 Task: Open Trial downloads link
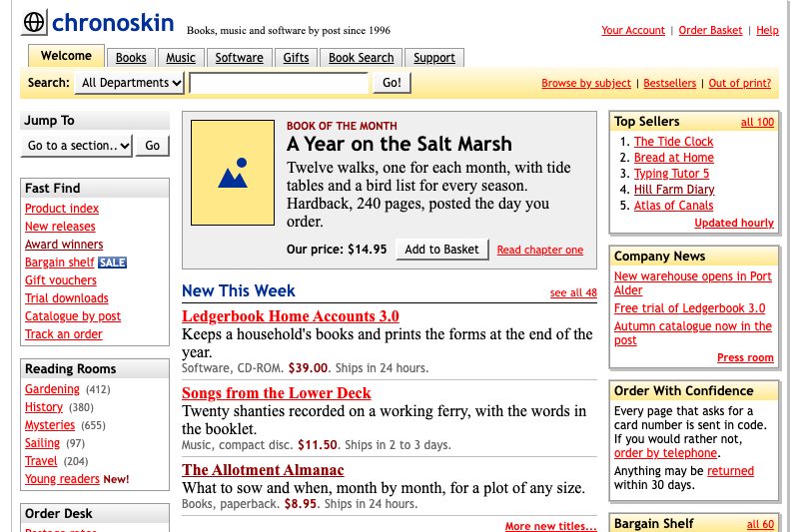click(67, 298)
